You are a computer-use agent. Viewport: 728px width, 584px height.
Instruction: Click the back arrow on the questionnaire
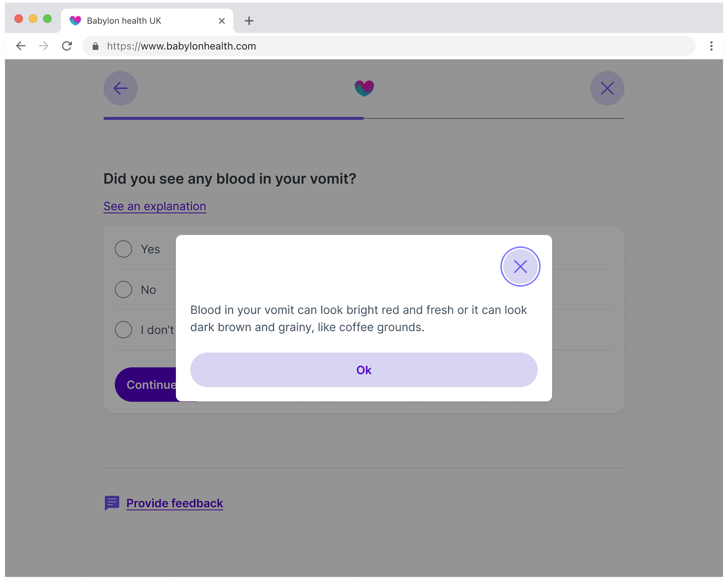click(x=120, y=88)
